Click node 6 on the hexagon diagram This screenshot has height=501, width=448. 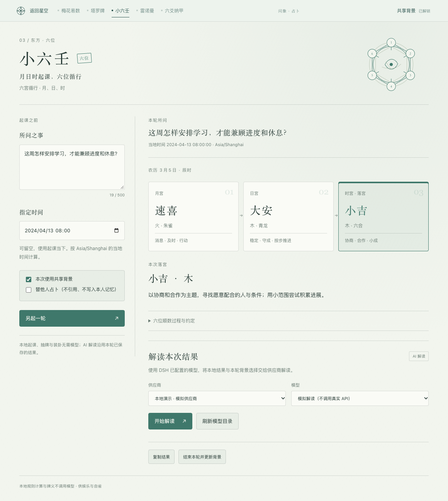tap(372, 54)
